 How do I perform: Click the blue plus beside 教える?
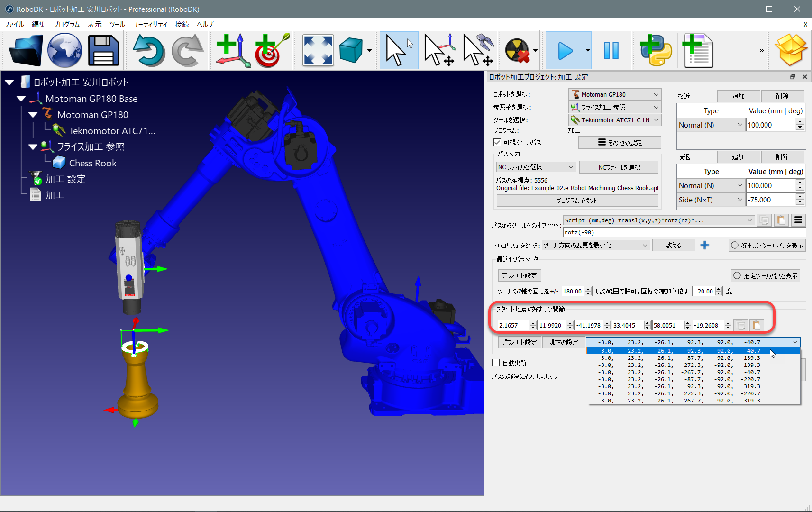click(705, 245)
